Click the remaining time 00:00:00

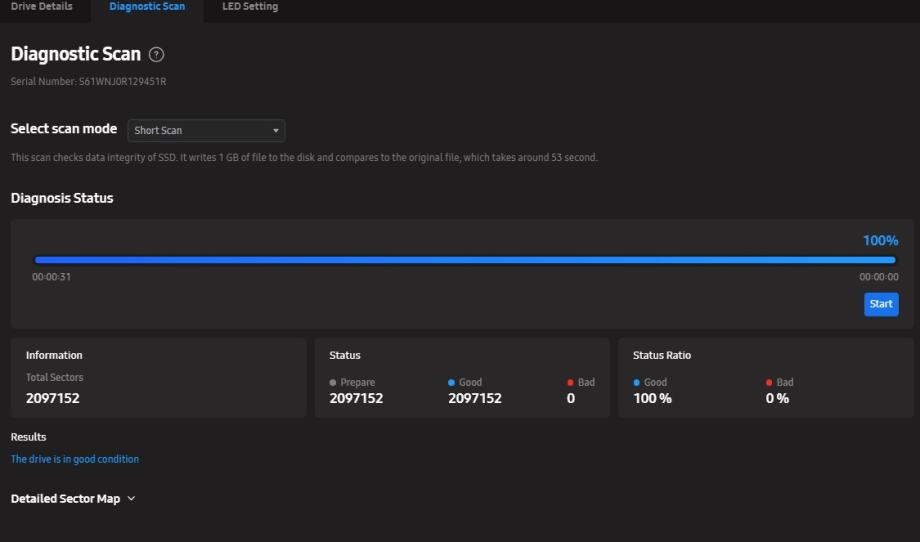point(878,277)
